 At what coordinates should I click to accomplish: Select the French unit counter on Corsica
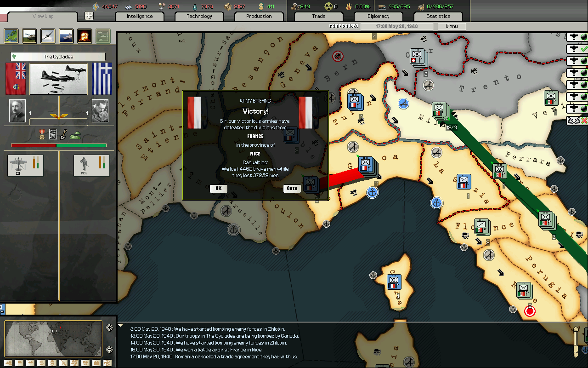point(393,282)
